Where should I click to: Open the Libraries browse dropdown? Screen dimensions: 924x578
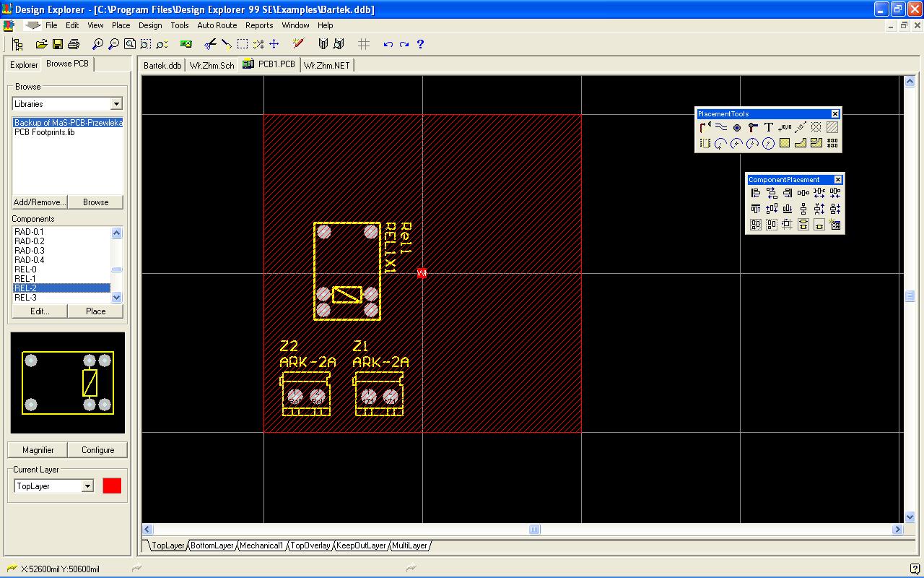[x=116, y=104]
